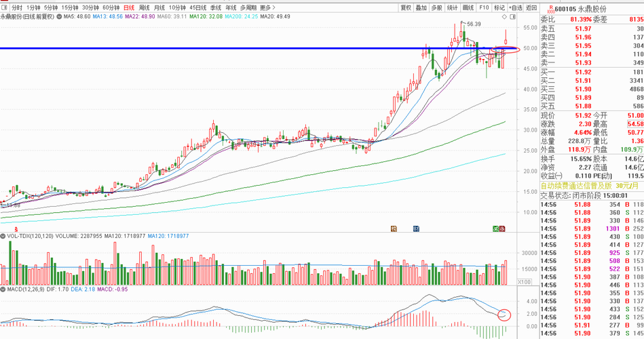Click the brown 榜 event marker
Viewport: 644px width, 339px height.
click(x=394, y=228)
